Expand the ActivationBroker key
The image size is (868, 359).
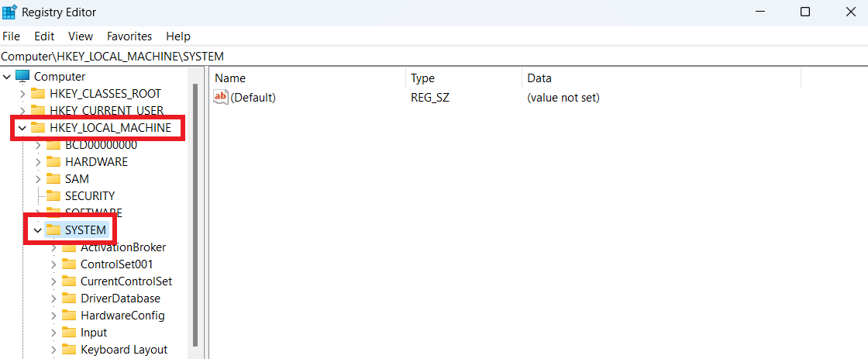(53, 247)
